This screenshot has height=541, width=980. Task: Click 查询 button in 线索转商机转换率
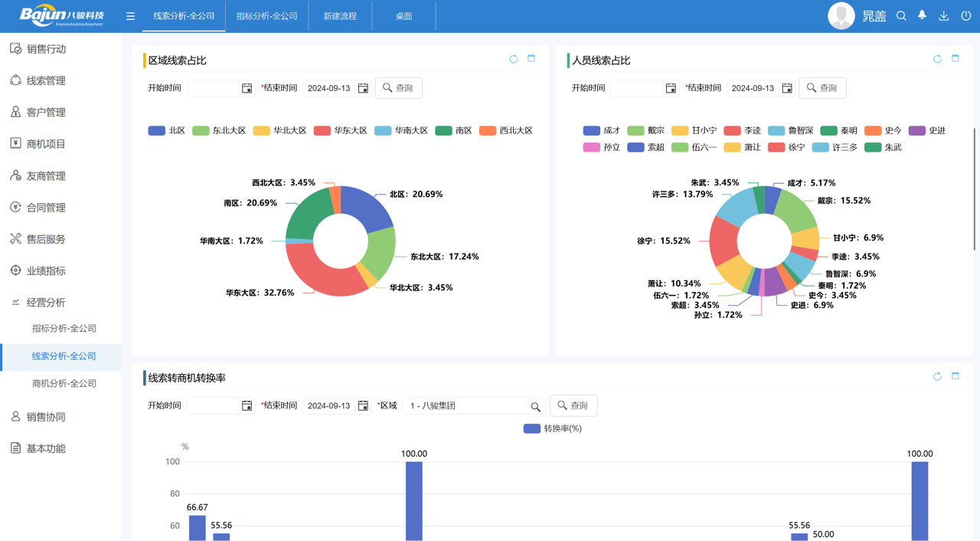(x=573, y=405)
